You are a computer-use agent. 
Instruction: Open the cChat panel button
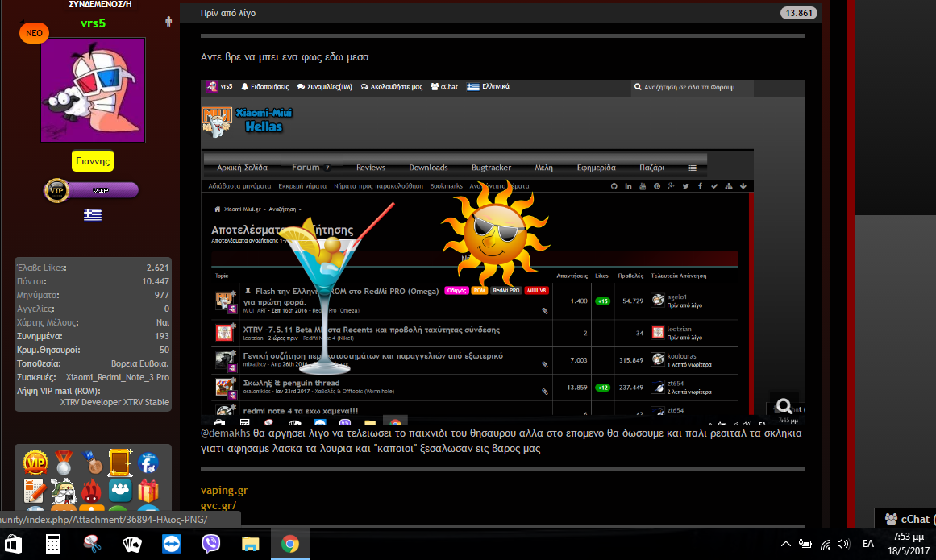(906, 519)
